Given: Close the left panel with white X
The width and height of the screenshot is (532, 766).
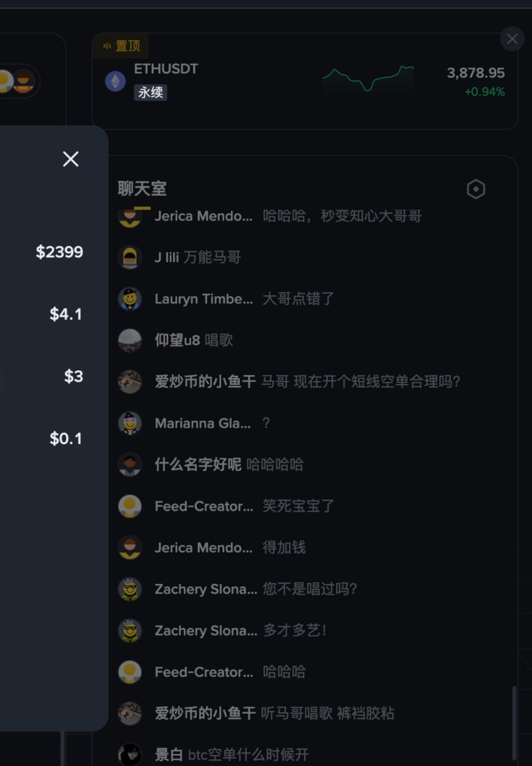Looking at the screenshot, I should [71, 159].
